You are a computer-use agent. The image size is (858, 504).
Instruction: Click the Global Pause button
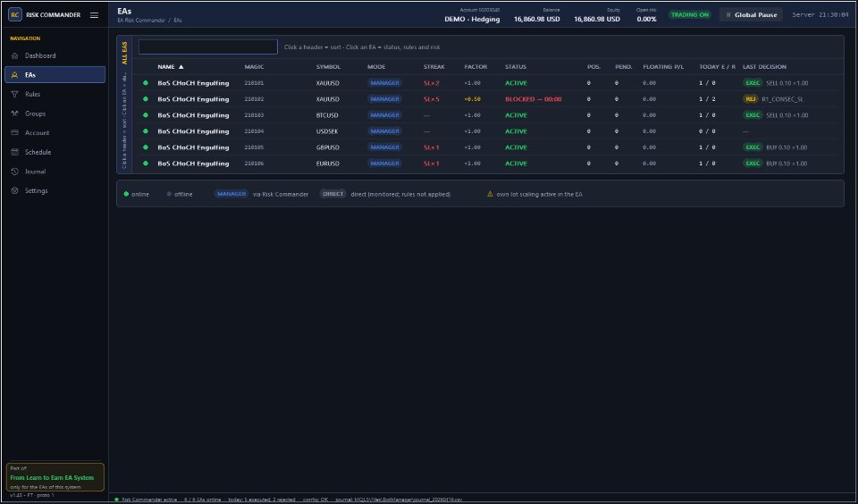(751, 15)
